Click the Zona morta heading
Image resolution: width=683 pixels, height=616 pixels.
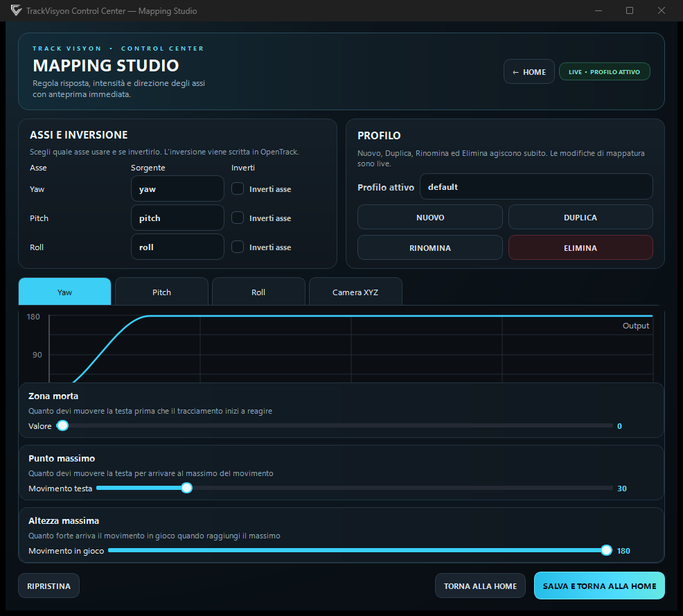(x=53, y=396)
